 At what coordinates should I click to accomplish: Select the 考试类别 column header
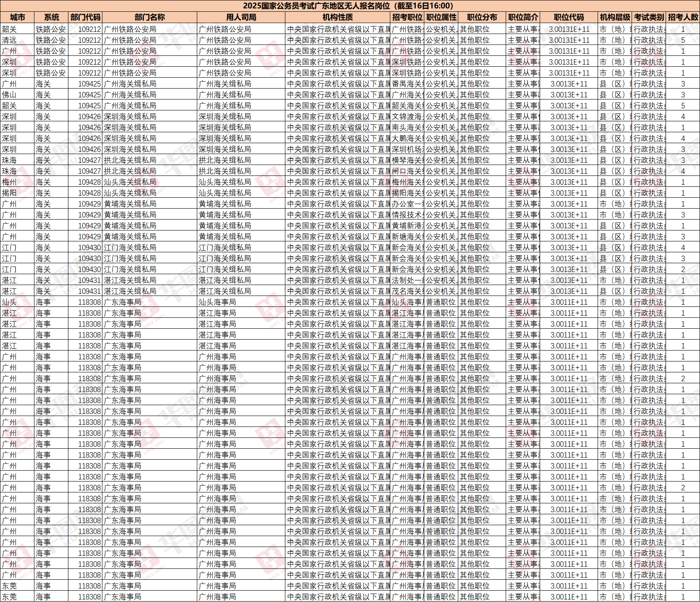click(x=649, y=17)
